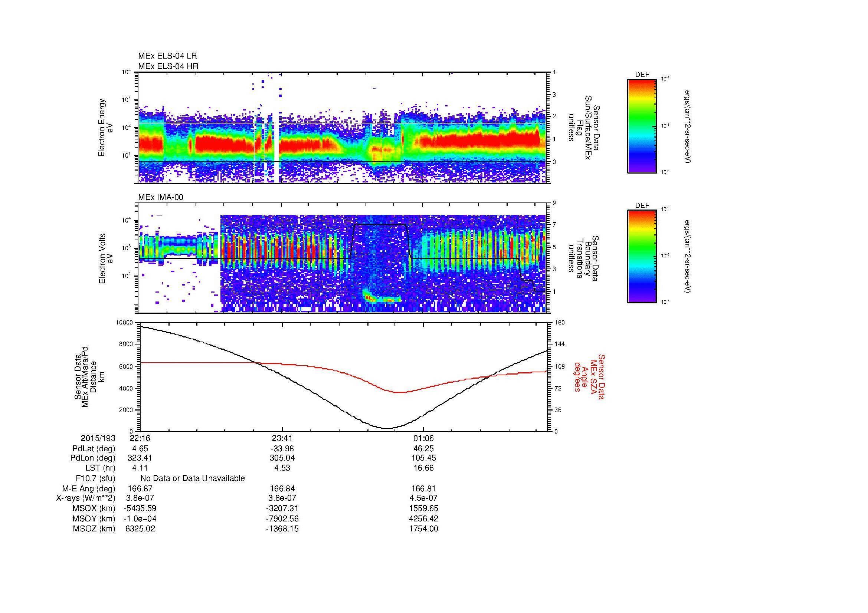Viewport: 868px width, 613px height.
Task: Click the MSOZ value '-1368.15'
Action: tap(282, 529)
